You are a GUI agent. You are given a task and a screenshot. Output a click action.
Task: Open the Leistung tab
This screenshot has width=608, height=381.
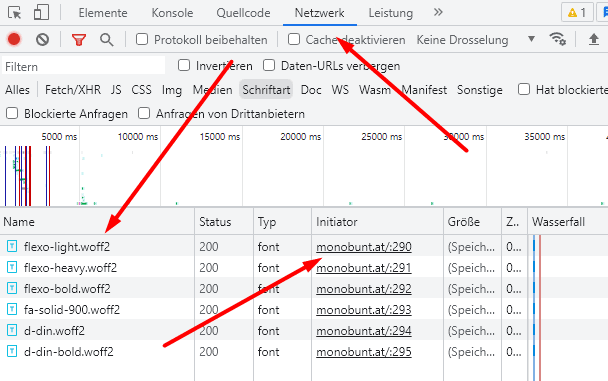tap(390, 13)
